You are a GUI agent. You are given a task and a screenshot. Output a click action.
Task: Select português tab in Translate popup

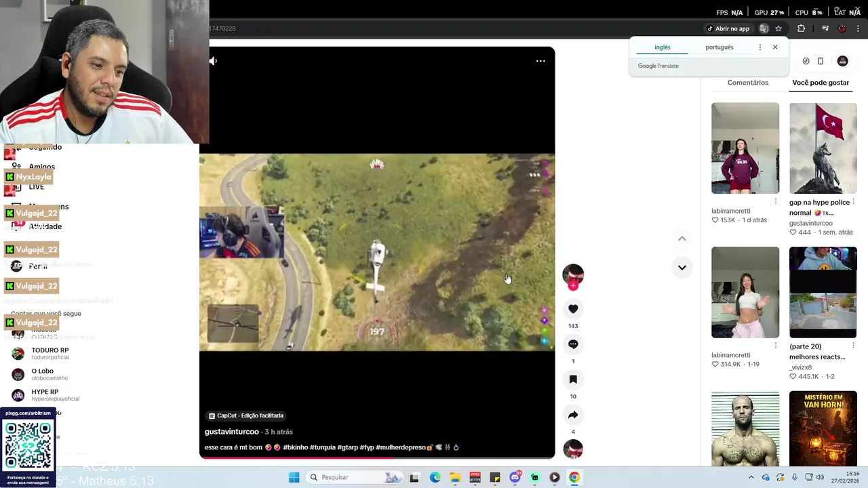(719, 47)
